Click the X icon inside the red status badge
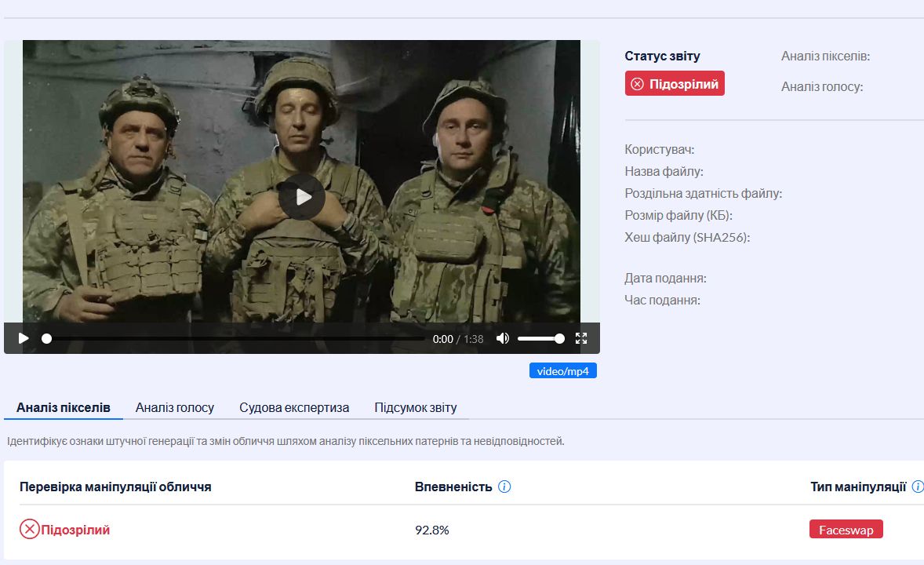Screen dimensions: 924x565 pos(638,84)
